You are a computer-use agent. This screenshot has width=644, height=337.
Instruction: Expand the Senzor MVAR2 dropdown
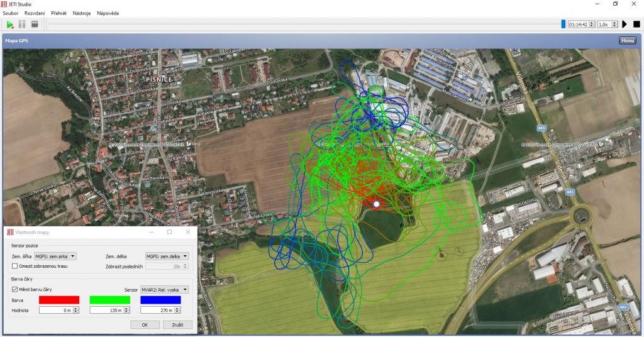[x=165, y=289]
